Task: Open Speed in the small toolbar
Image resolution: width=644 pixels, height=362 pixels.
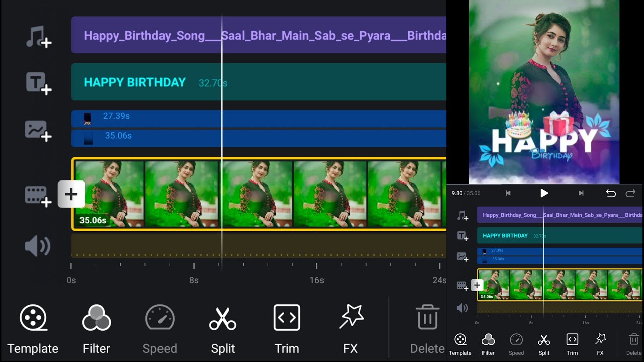Action: [516, 345]
